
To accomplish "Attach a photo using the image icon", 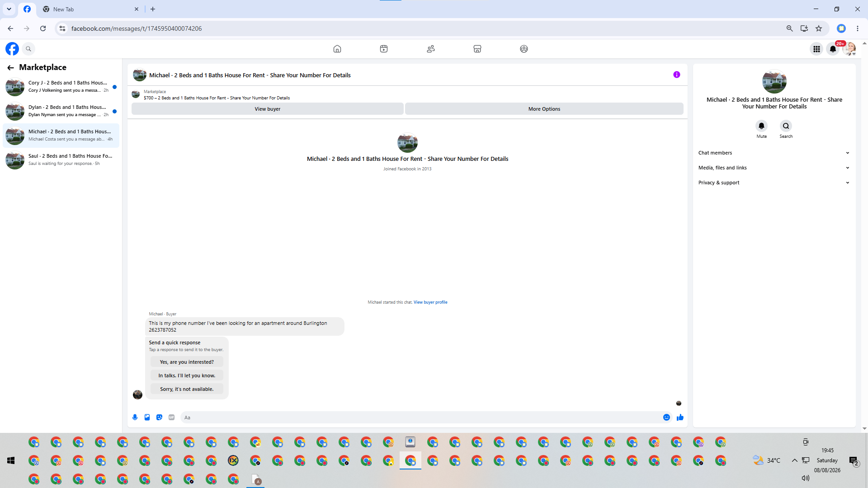I will click(147, 418).
